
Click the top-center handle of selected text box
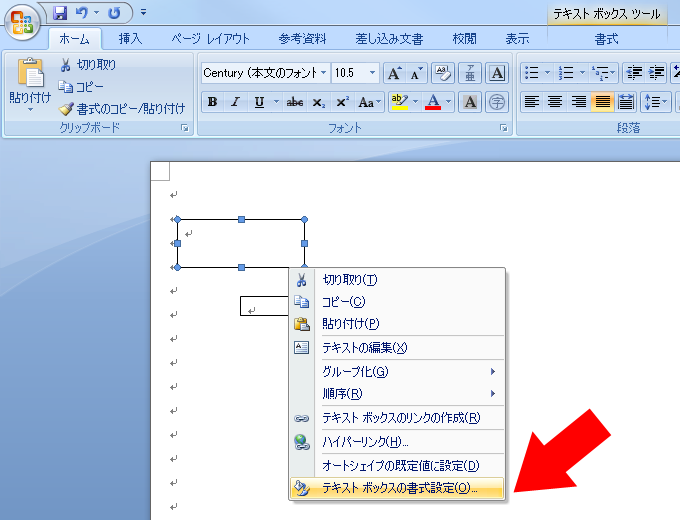241,219
